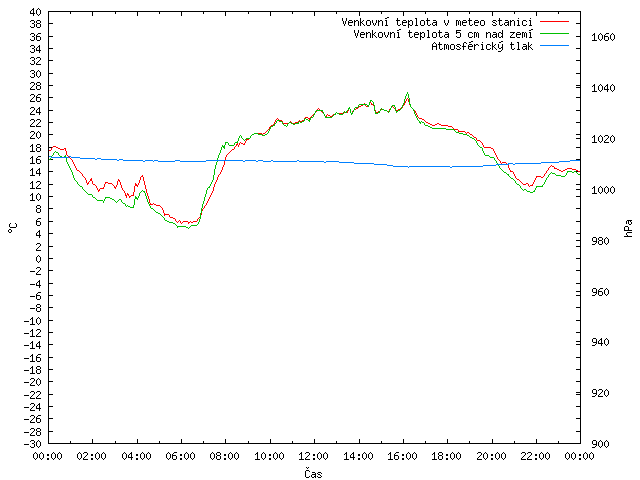Click the -10 temperature axis label
This screenshot has height=480, width=640.
(33, 321)
